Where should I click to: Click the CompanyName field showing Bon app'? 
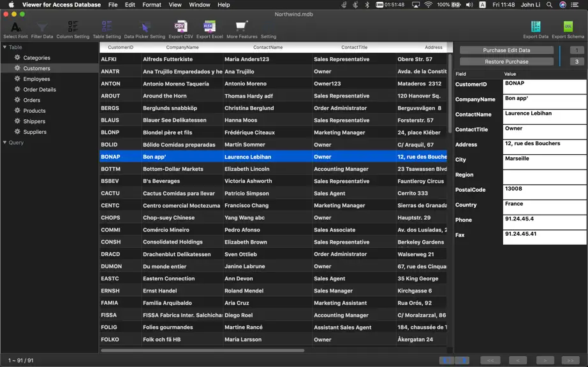(x=545, y=102)
